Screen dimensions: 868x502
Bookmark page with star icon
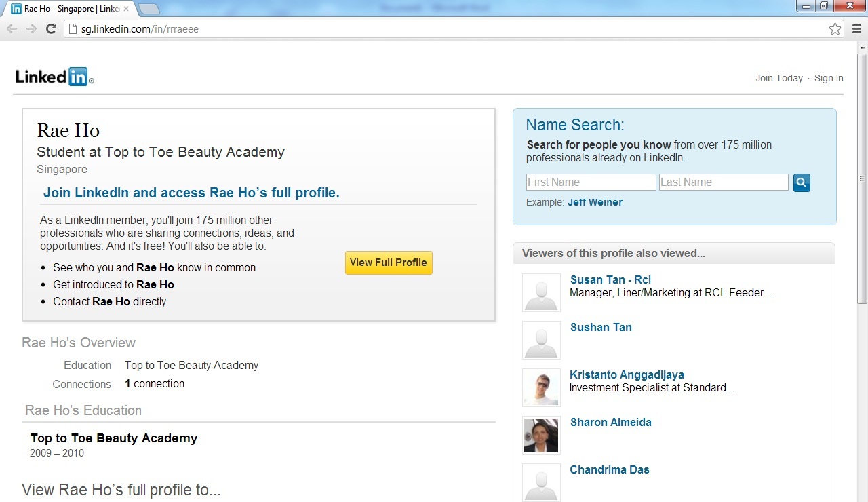pyautogui.click(x=835, y=29)
